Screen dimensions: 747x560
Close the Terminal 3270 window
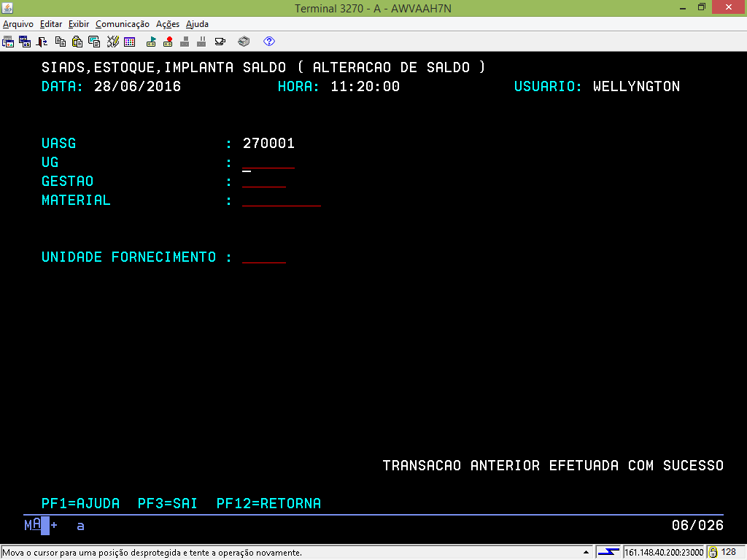point(729,7)
